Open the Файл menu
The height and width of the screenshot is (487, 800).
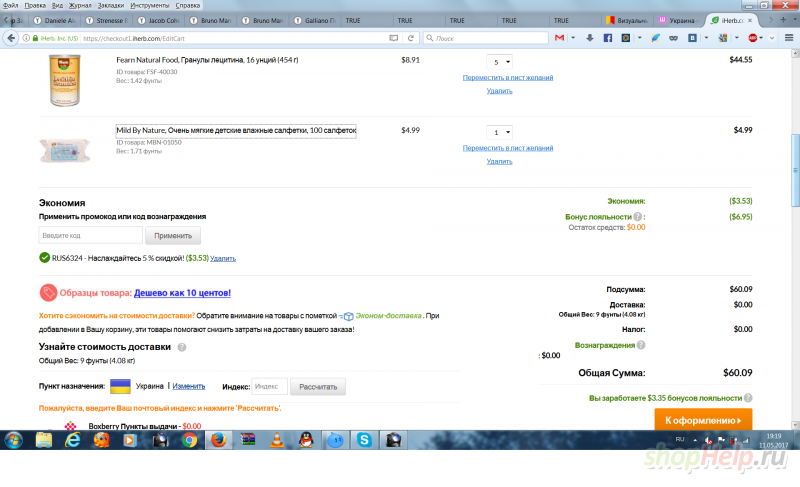tap(10, 5)
